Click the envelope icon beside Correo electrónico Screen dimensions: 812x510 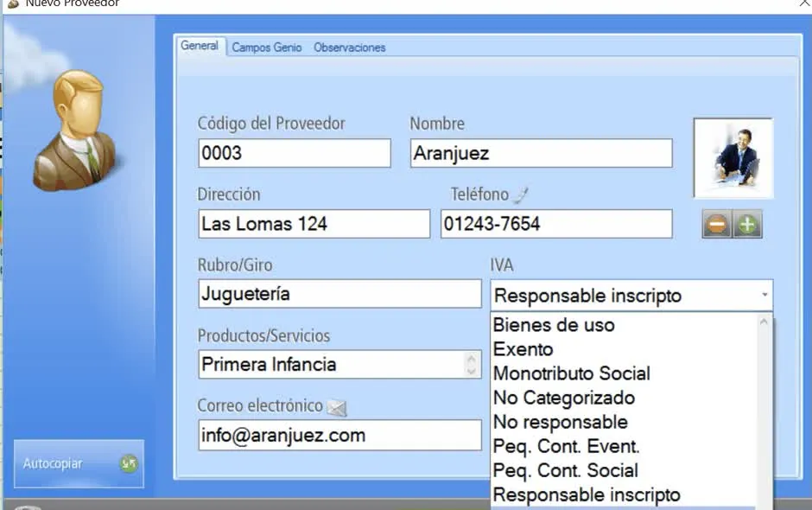click(x=337, y=408)
